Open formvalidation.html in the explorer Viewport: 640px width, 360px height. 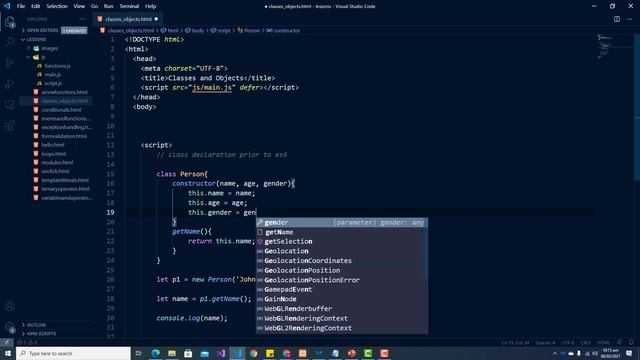click(64, 136)
